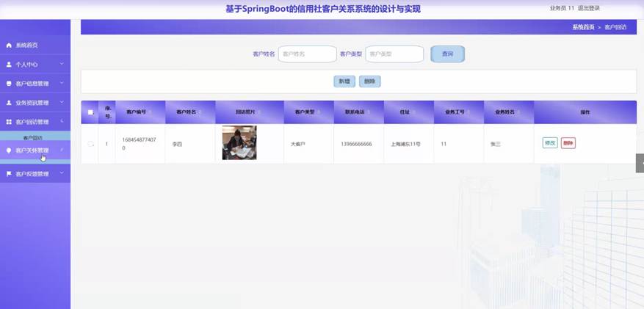Expand the 客户反馈管理 chevron
This screenshot has height=309, width=644.
tap(62, 173)
